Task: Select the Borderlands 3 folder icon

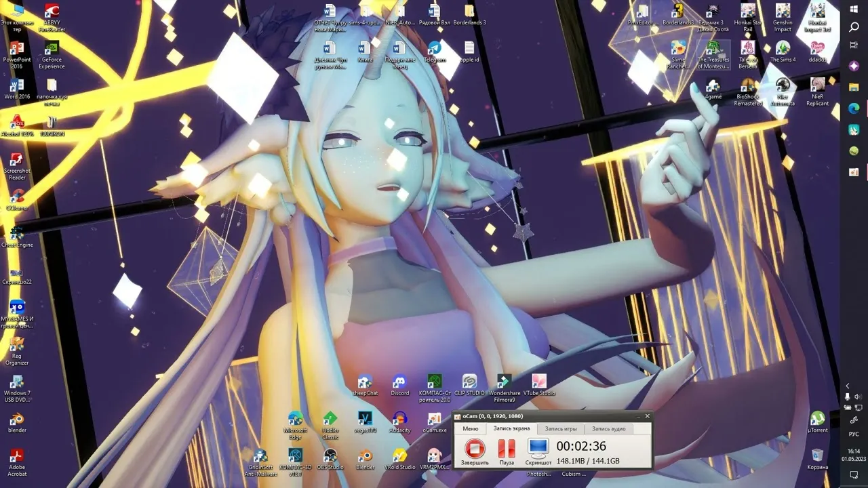Action: click(x=469, y=15)
